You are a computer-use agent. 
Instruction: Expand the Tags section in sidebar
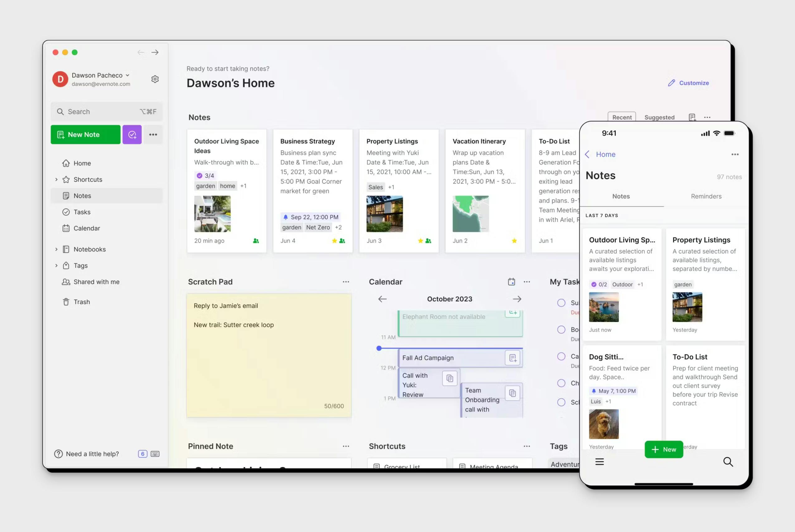pyautogui.click(x=56, y=265)
